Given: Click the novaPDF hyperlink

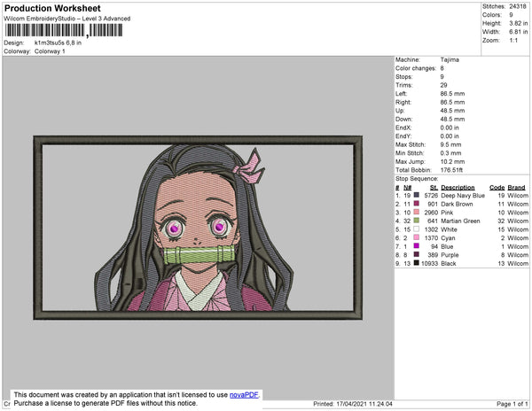Looking at the screenshot, I should [x=244, y=395].
